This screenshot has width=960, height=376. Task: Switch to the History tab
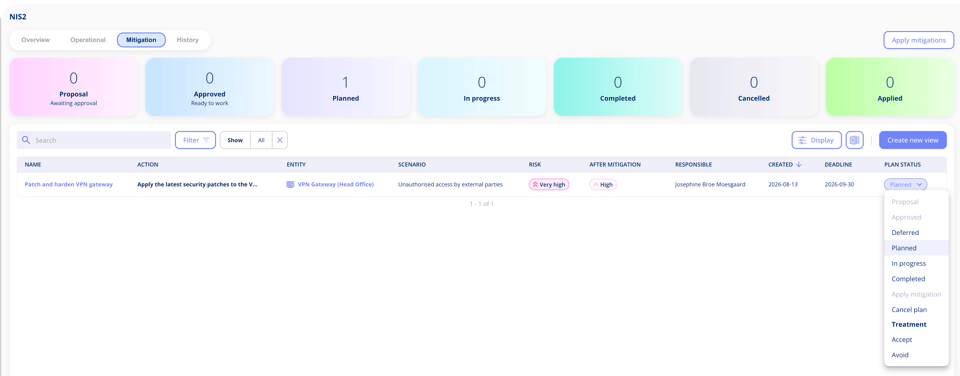tap(187, 40)
